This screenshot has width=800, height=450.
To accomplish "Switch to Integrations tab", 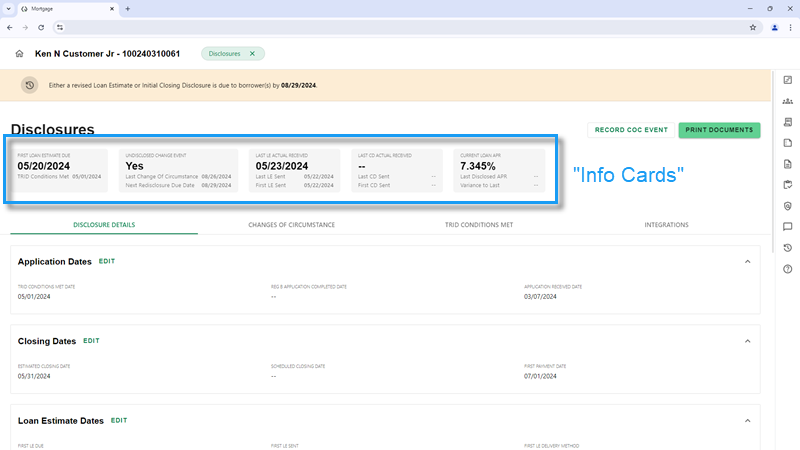I will coord(666,225).
